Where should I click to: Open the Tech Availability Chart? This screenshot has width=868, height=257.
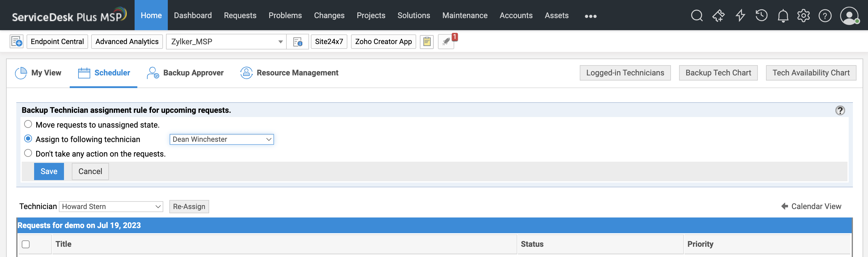pyautogui.click(x=811, y=73)
